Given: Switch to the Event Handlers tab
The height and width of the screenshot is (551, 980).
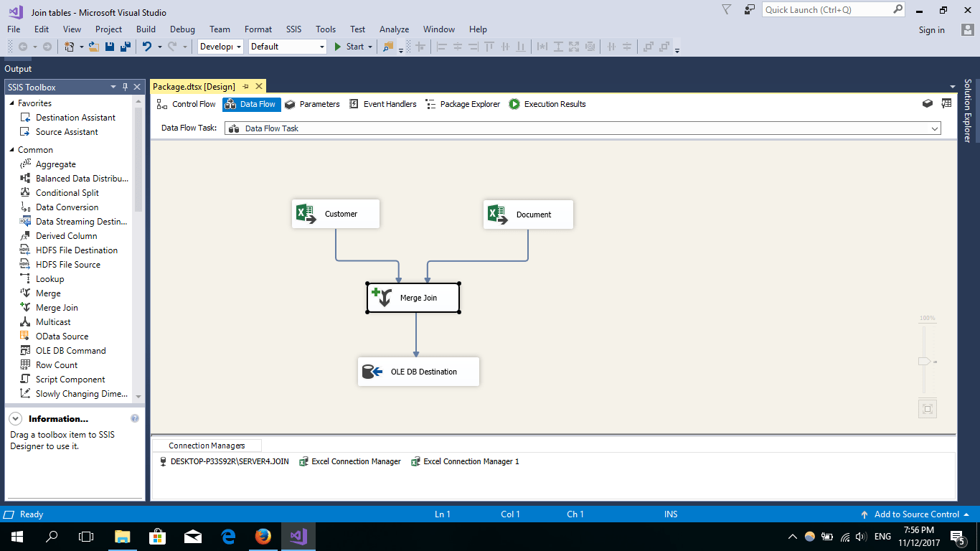Looking at the screenshot, I should 382,104.
